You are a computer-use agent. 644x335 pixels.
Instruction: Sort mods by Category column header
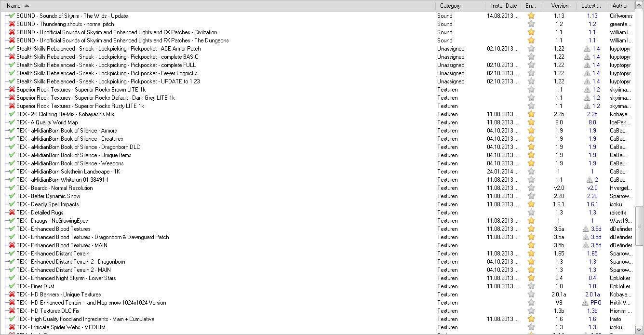[x=450, y=6]
